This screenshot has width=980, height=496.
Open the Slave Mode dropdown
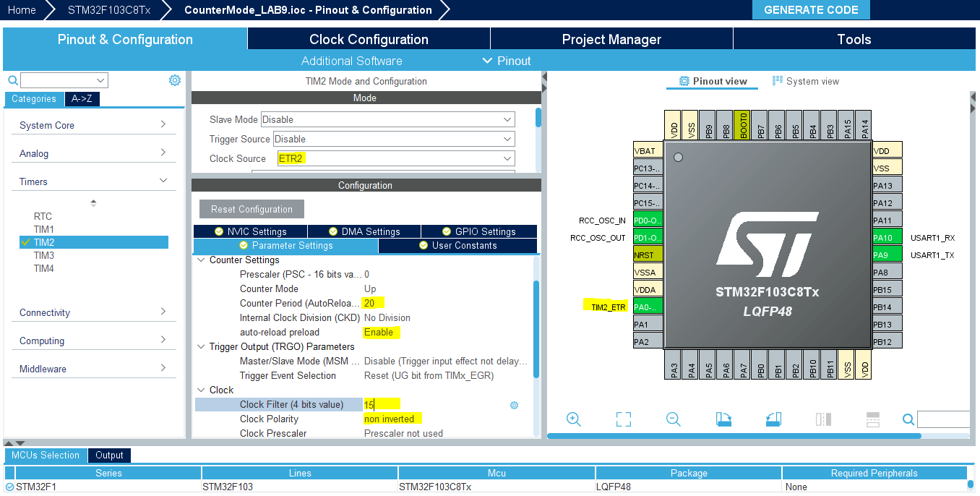[388, 119]
